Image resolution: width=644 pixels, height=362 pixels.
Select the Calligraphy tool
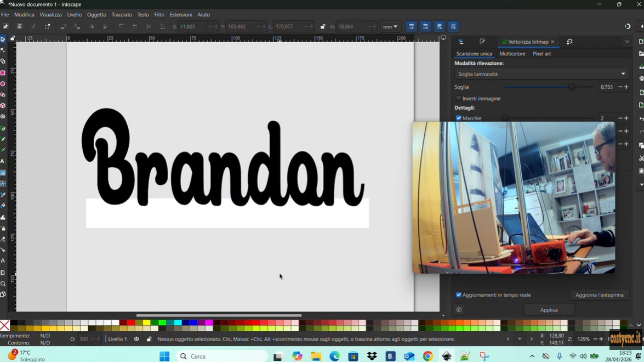[x=3, y=150]
